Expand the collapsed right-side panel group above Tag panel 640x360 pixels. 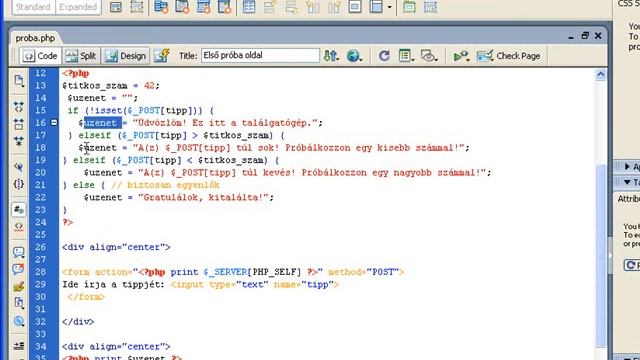coord(627,167)
